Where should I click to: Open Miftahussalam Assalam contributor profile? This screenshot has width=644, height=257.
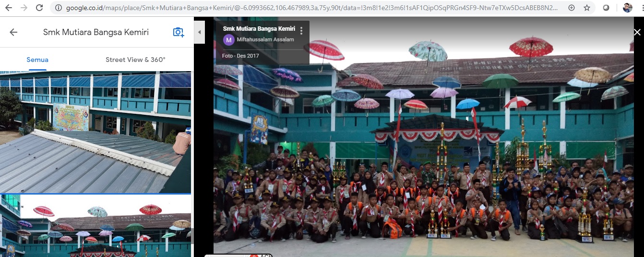click(x=265, y=39)
